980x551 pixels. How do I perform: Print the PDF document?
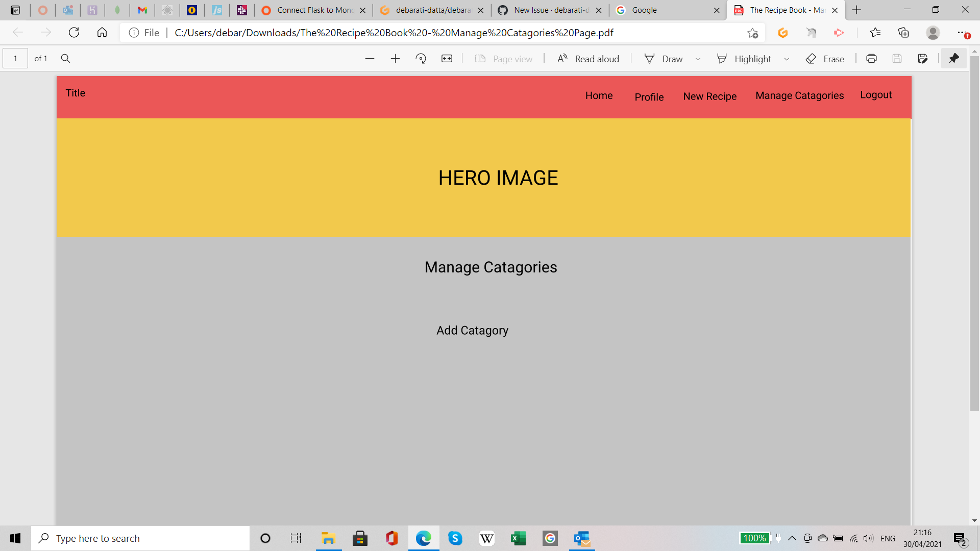(x=871, y=59)
